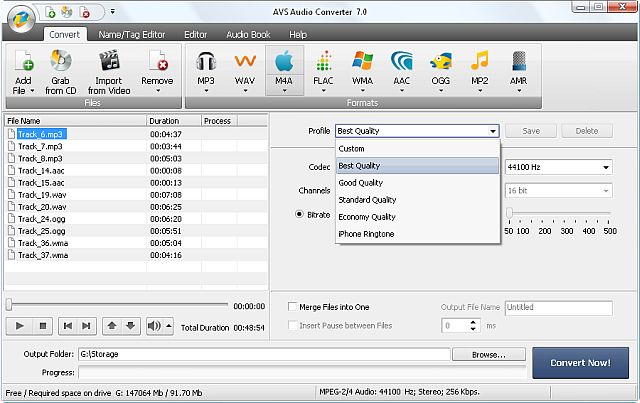Play the selected track
This screenshot has height=403, width=640.
(19, 326)
